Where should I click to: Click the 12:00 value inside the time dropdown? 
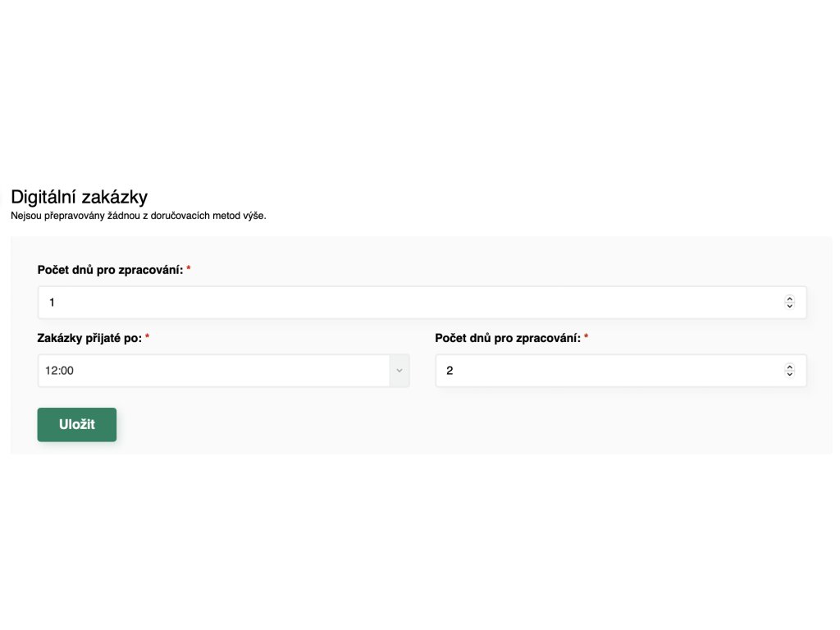[x=59, y=371]
